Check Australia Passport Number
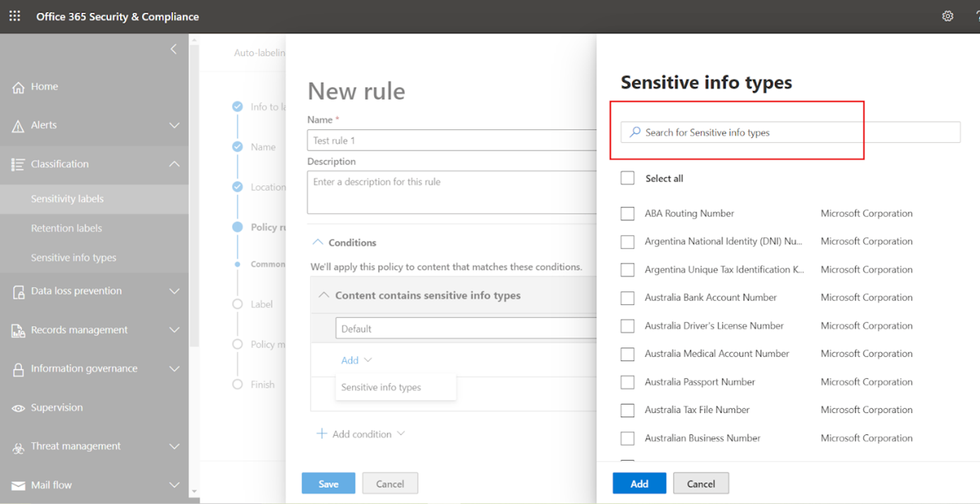The height and width of the screenshot is (504, 980). point(628,382)
